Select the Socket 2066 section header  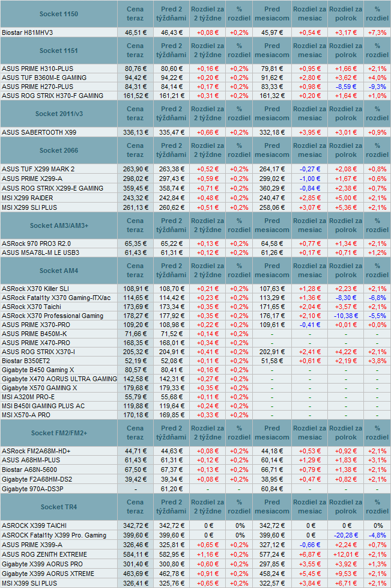point(58,150)
